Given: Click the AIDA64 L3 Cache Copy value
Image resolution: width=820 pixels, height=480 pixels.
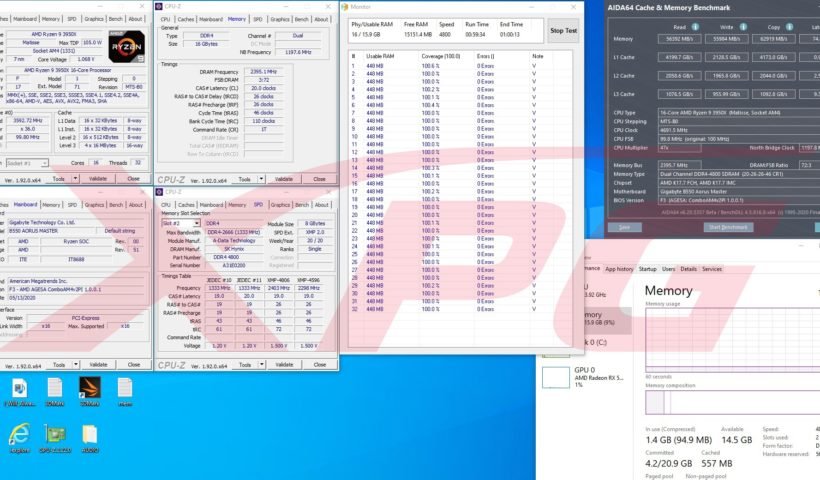Looking at the screenshot, I should click(773, 94).
